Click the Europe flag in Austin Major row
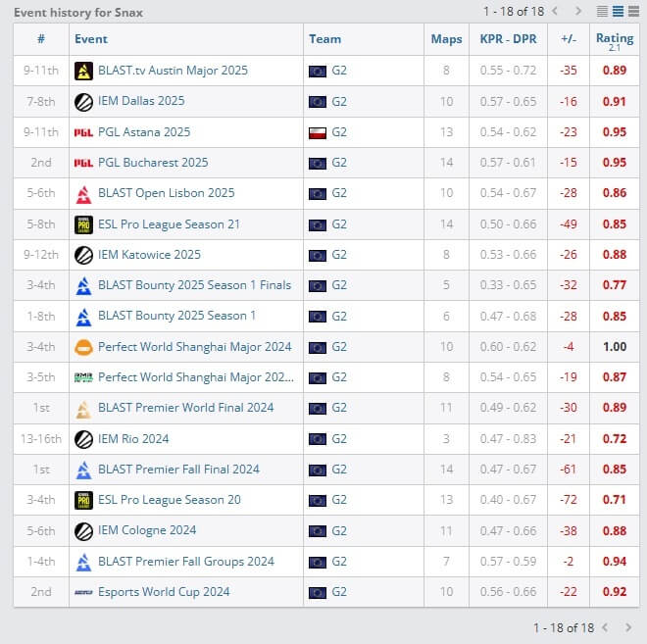Image resolution: width=647 pixels, height=644 pixels. click(318, 72)
